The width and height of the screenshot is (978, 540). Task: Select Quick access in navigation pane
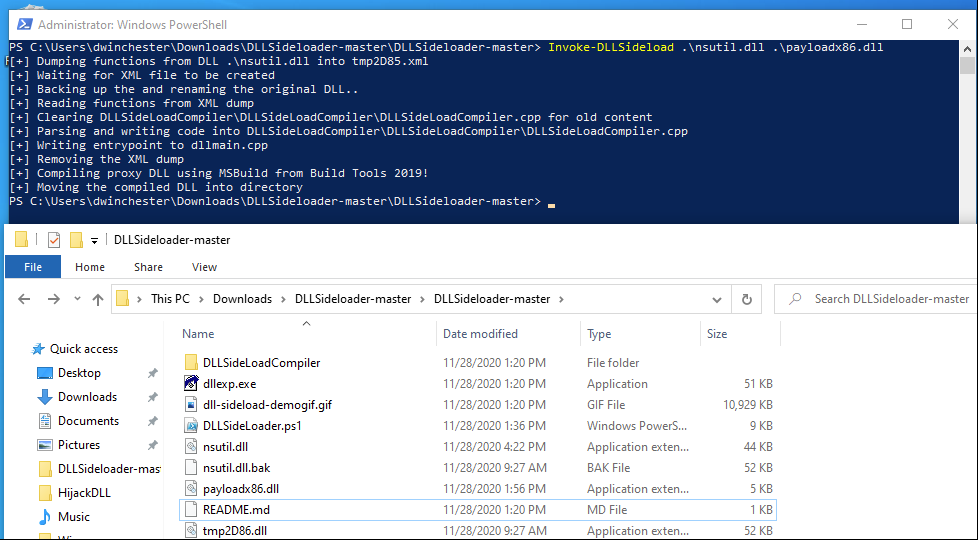[x=84, y=349]
